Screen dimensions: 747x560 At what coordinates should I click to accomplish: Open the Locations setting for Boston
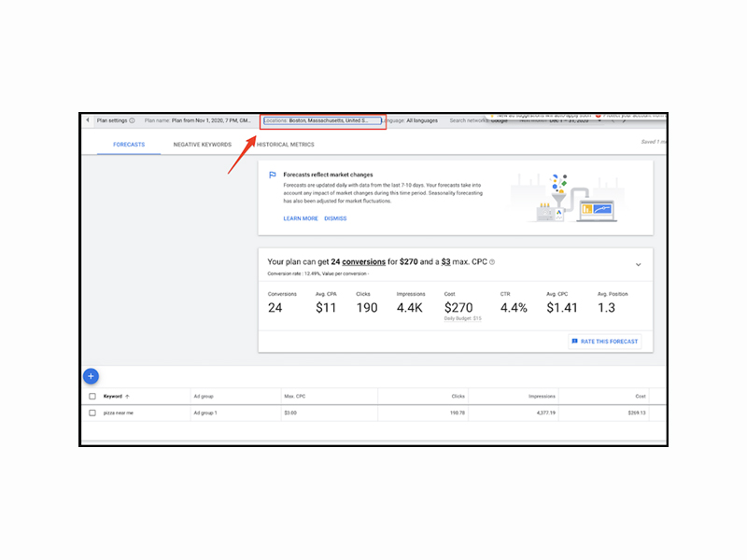(322, 120)
